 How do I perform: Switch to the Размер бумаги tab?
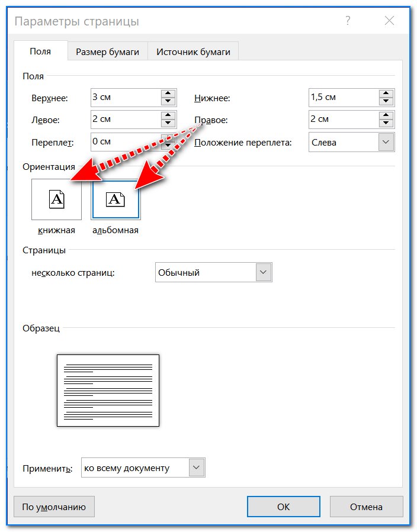[107, 51]
